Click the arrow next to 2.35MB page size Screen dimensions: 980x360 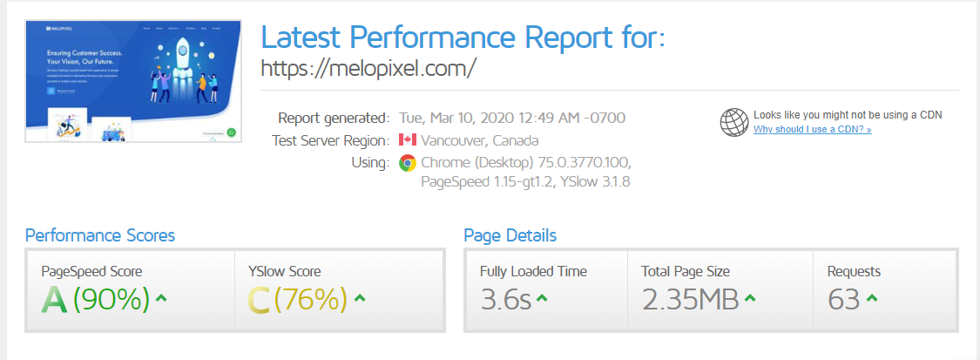(x=750, y=299)
